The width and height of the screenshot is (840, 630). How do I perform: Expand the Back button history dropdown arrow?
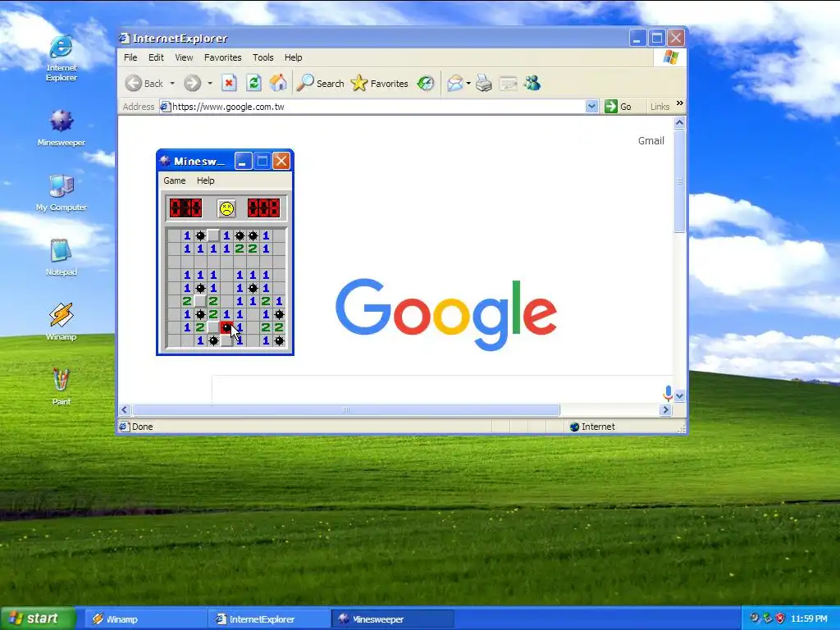coord(172,83)
